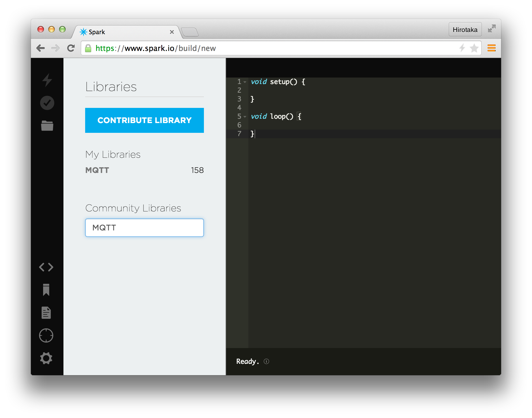Reload the page with the refresh icon
Image resolution: width=532 pixels, height=418 pixels.
click(x=71, y=48)
